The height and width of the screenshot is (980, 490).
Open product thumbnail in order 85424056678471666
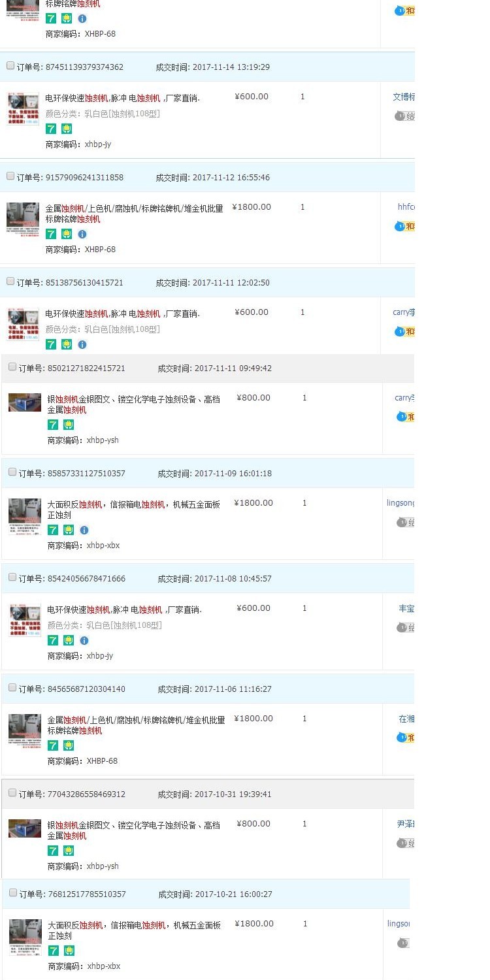[25, 621]
